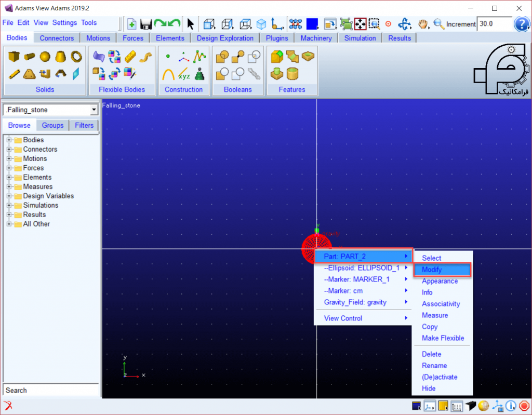
Task: Select the Arc construction tool
Action: click(x=168, y=74)
